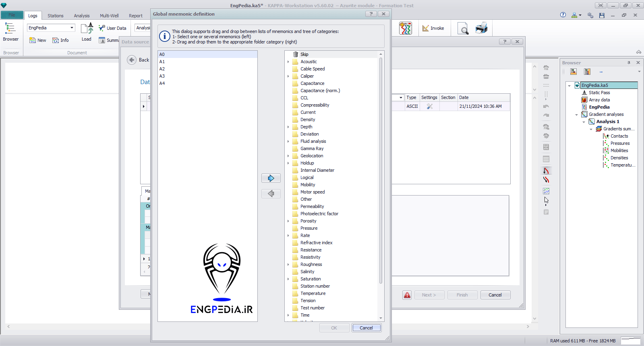The width and height of the screenshot is (644, 346).
Task: Expand the Fluid analysis folder
Action: (288, 142)
